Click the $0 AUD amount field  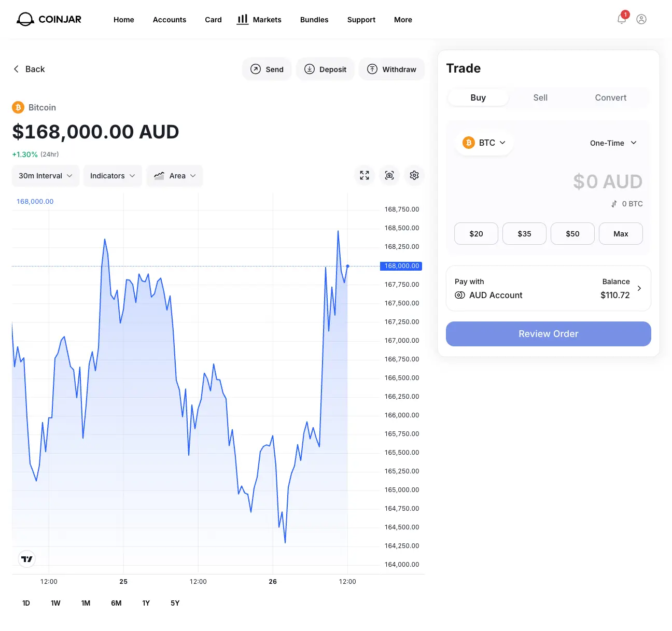(607, 181)
